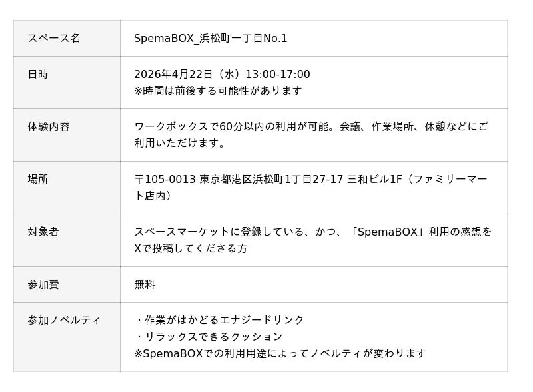Click the スペースマーケットに登録している text
The image size is (533, 392).
point(312,232)
